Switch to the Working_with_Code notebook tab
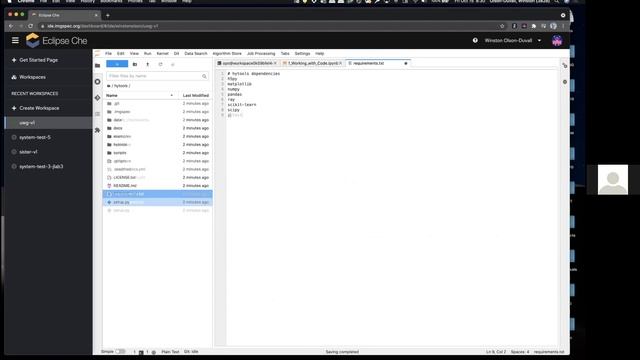Screen dimensions: 640x360 (x=312, y=63)
